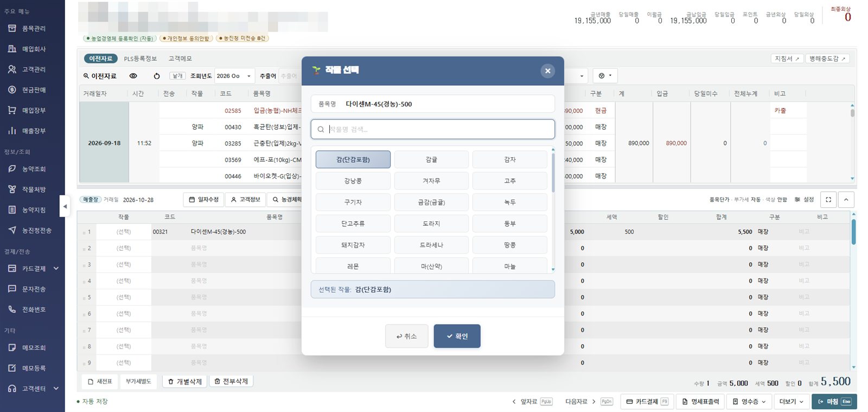868x412 pixels.
Task: Expand the 카드결제 sidebar submenu
Action: (x=56, y=268)
